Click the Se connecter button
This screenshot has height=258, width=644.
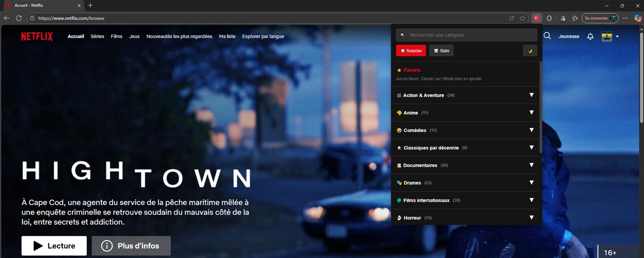pyautogui.click(x=600, y=18)
